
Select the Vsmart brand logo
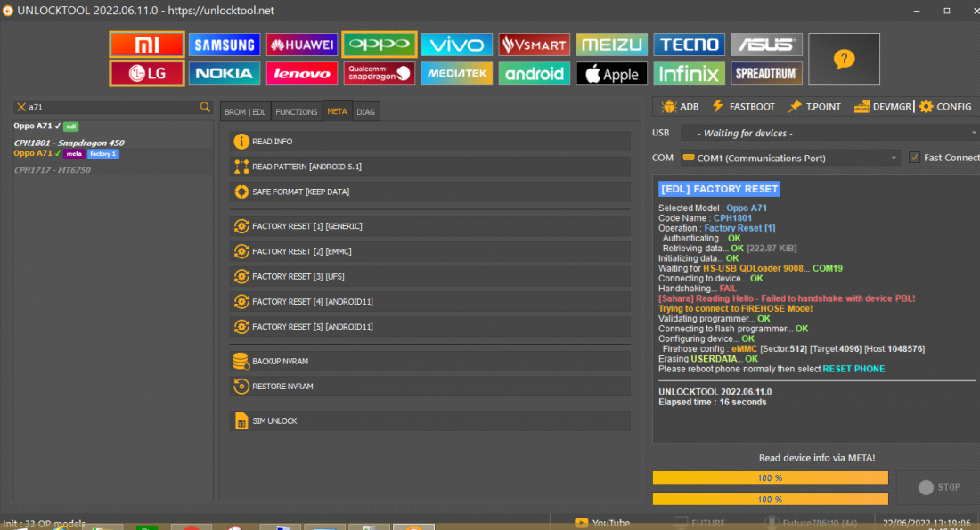tap(535, 45)
